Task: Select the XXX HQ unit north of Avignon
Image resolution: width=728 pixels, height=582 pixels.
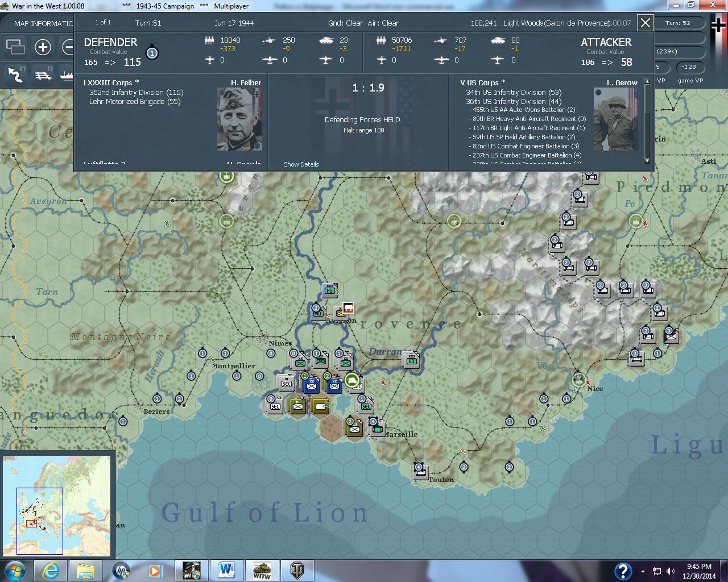Action: coord(330,290)
